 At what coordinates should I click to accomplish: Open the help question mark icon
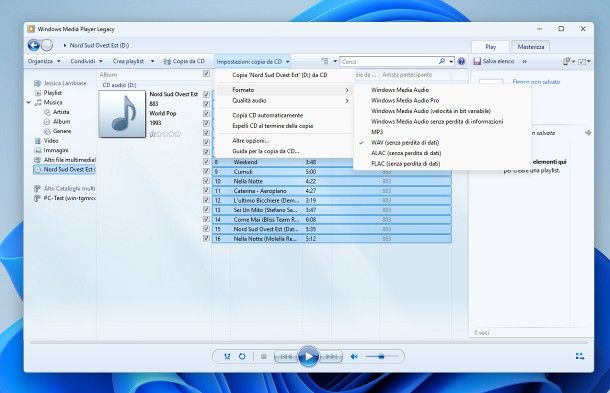(x=461, y=61)
